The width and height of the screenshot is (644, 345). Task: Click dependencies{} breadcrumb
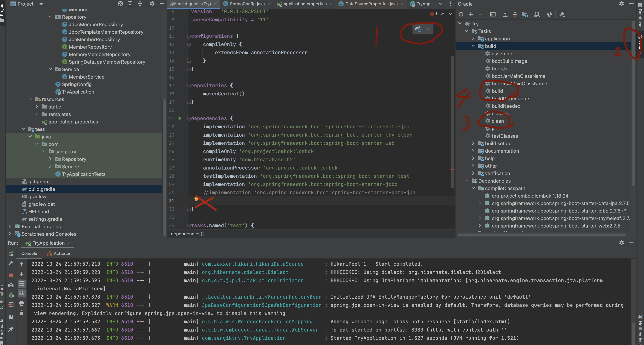pos(188,234)
